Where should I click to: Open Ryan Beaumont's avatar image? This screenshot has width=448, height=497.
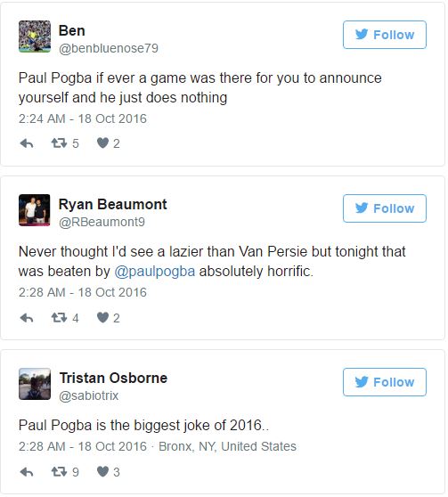click(x=35, y=210)
